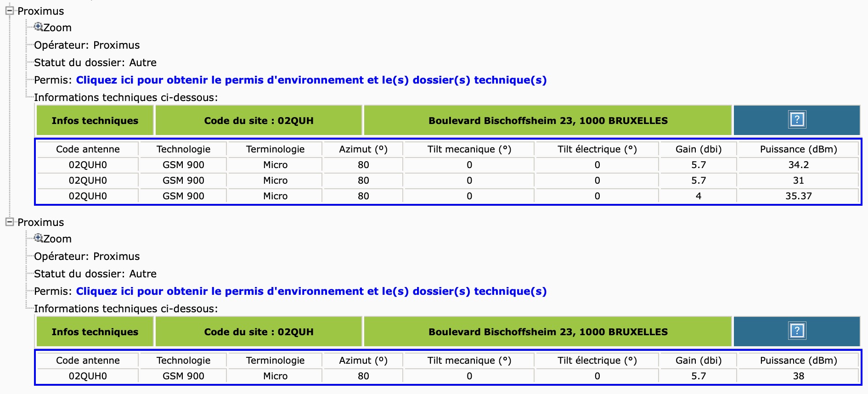
Task: Click the Zoom magnifier icon in second Proximus entry
Action: 39,238
